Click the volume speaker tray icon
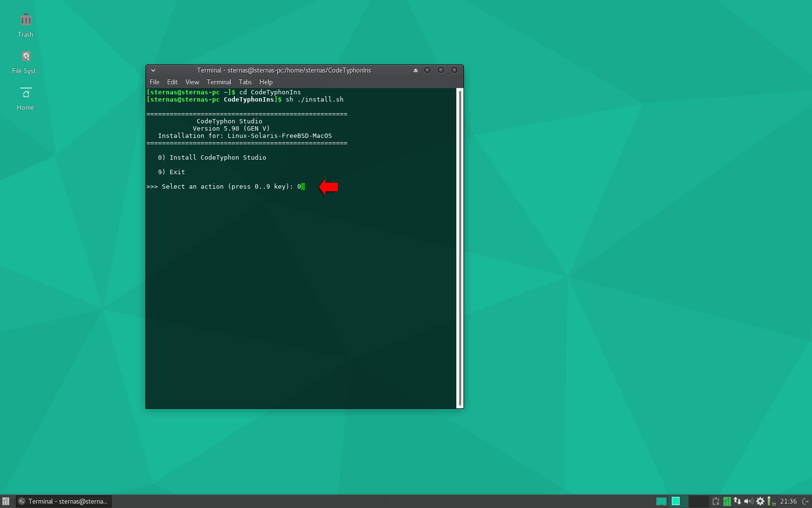This screenshot has width=812, height=508. coord(749,501)
